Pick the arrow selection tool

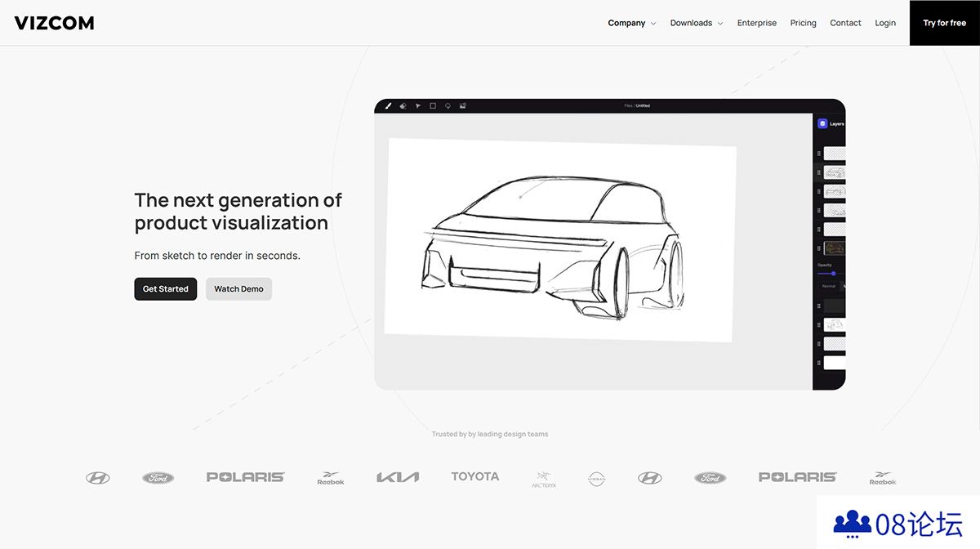417,105
